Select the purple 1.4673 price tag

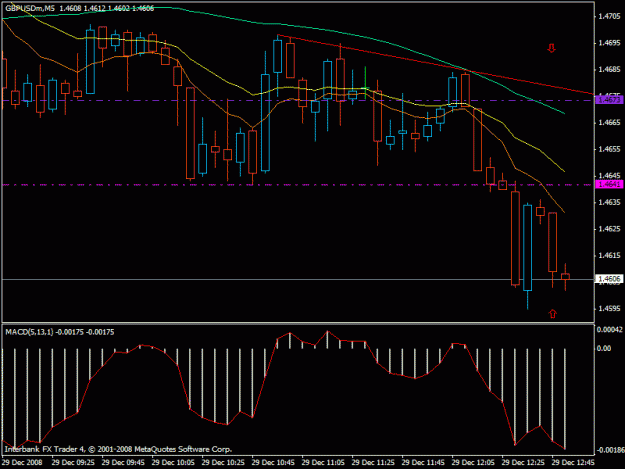point(609,100)
